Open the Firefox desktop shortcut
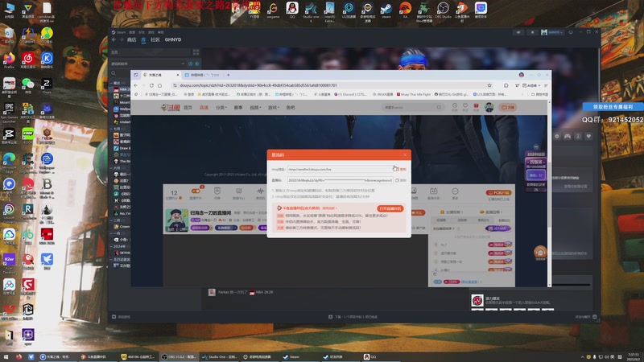Image resolution: width=644 pixels, height=362 pixels. coord(9,60)
